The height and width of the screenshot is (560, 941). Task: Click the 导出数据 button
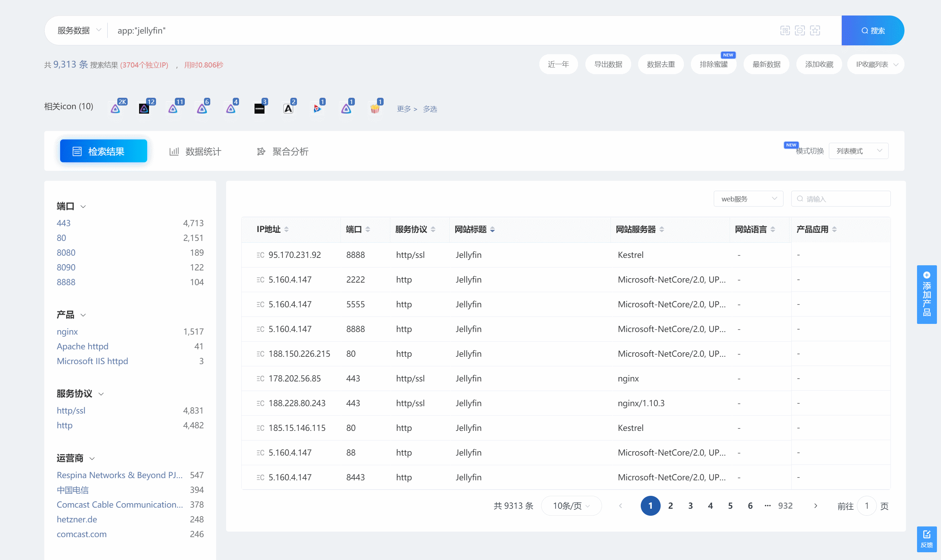click(x=608, y=65)
